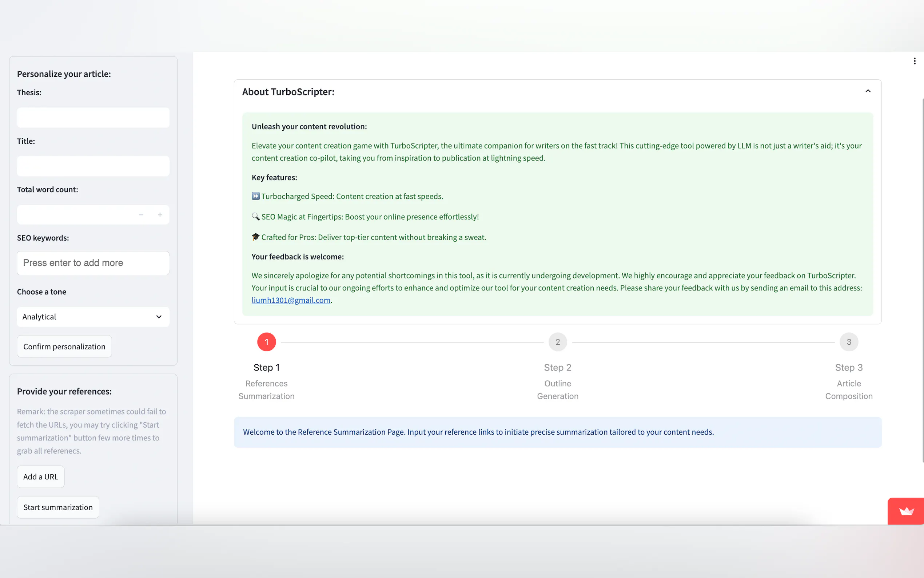Open the Choose a tone dropdown
Image resolution: width=924 pixels, height=578 pixels.
93,317
